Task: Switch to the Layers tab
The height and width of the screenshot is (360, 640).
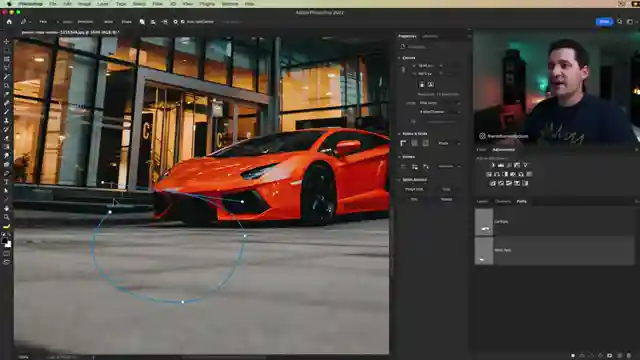Action: click(482, 201)
